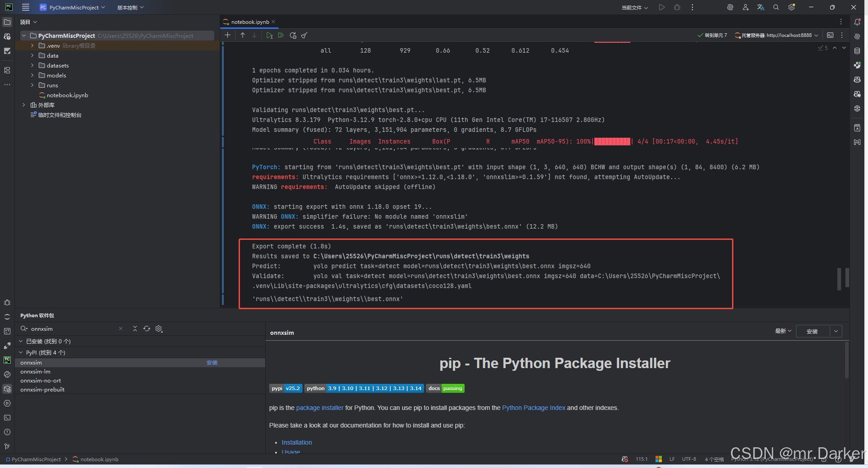Screen dimensions: 868x468
Task: Open the install options arrow beside 安装
Action: click(x=836, y=331)
